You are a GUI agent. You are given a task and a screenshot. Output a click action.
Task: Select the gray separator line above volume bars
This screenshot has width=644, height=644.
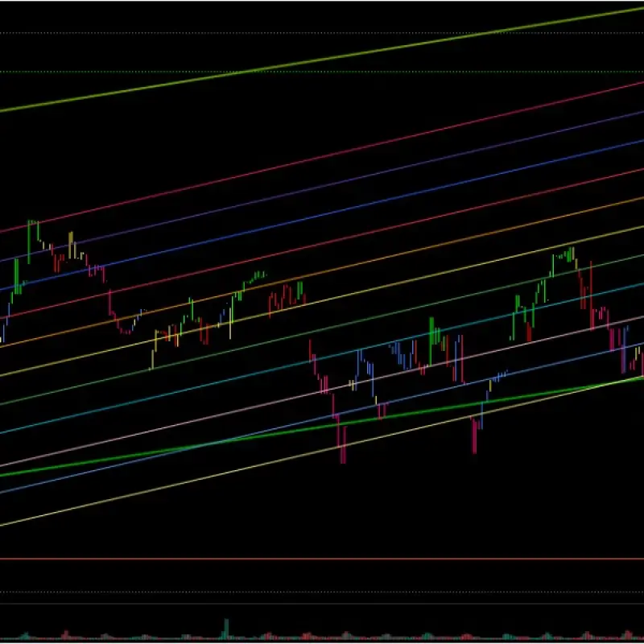(322, 604)
